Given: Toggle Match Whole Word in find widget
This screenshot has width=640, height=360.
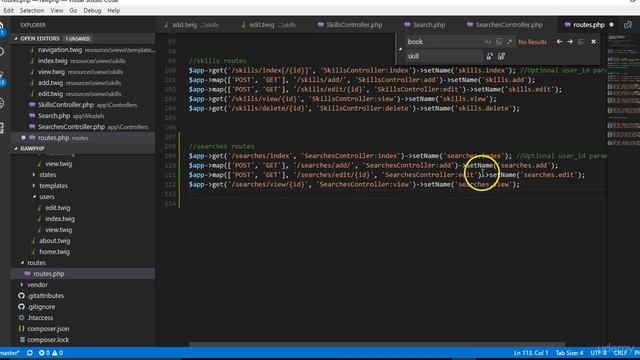Looking at the screenshot, I should coord(499,42).
